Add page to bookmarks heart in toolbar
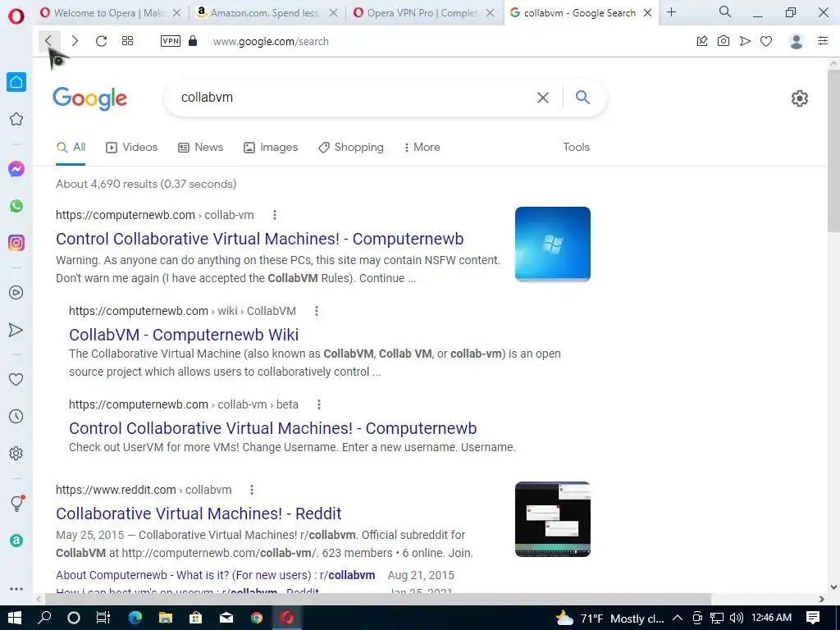This screenshot has height=630, width=840. [766, 41]
